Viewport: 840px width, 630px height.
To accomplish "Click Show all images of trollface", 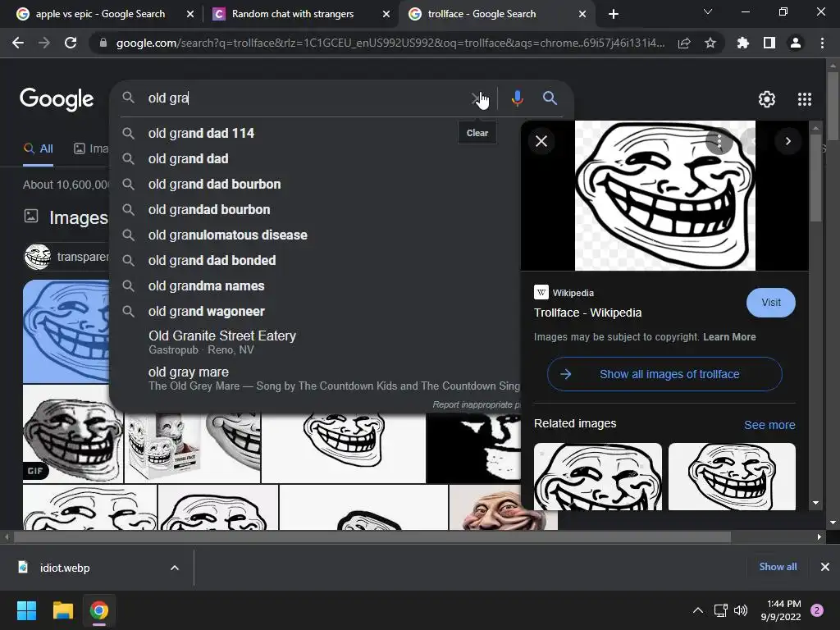I will point(664,374).
